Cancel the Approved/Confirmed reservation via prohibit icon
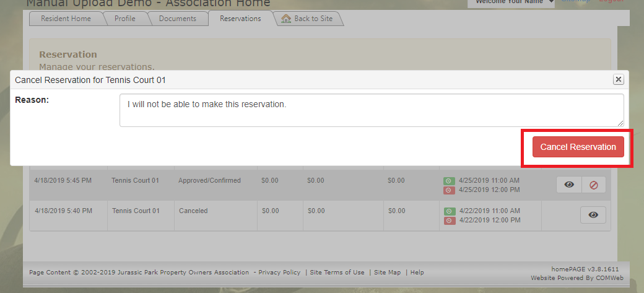This screenshot has height=293, width=644. click(593, 185)
